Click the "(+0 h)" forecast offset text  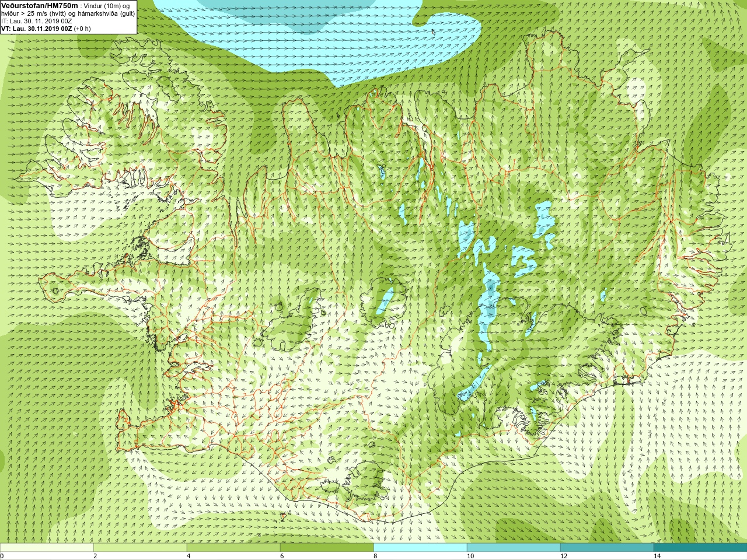point(82,29)
